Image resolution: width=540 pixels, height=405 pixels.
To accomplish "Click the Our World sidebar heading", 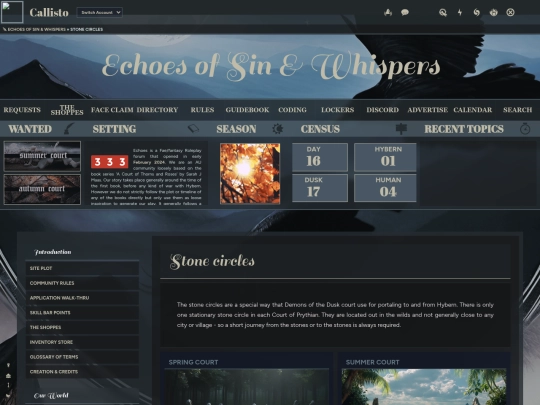I will 51,395.
